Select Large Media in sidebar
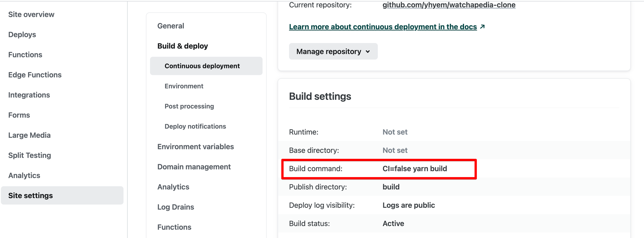This screenshot has height=238, width=644. 29,135
